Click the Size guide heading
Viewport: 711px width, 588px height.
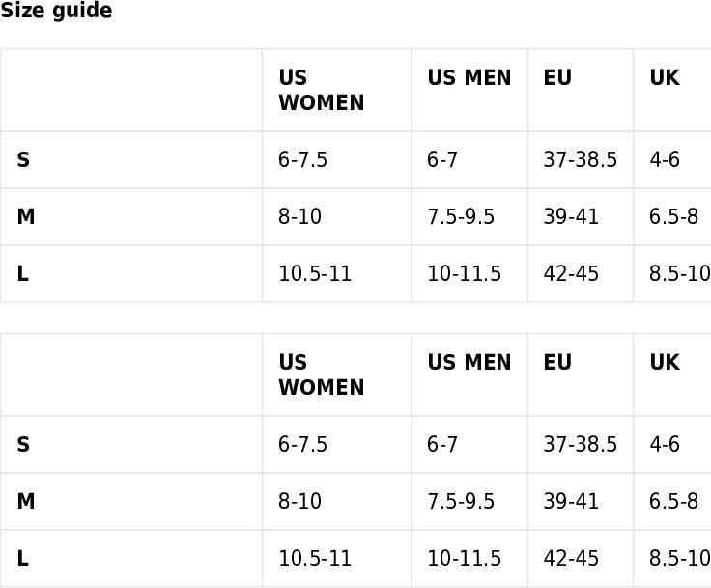pyautogui.click(x=56, y=12)
